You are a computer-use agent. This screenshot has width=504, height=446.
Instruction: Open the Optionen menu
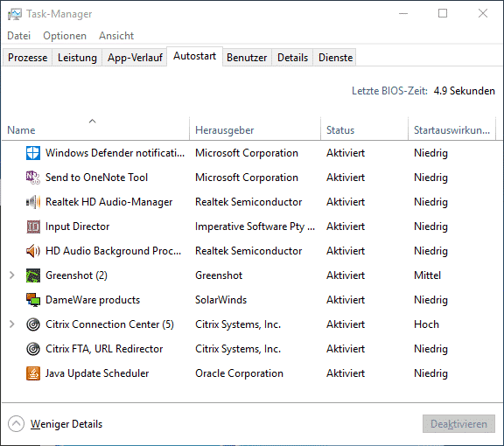(x=65, y=36)
